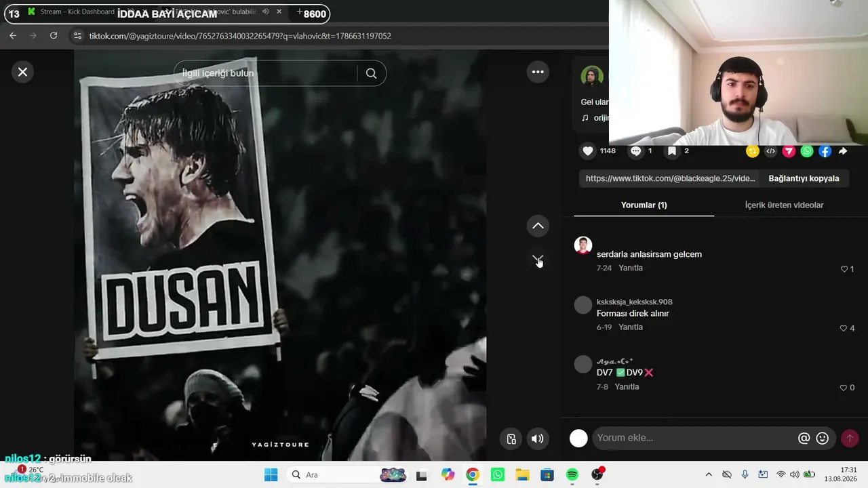Open the volume control in the system tray

pyautogui.click(x=795, y=474)
